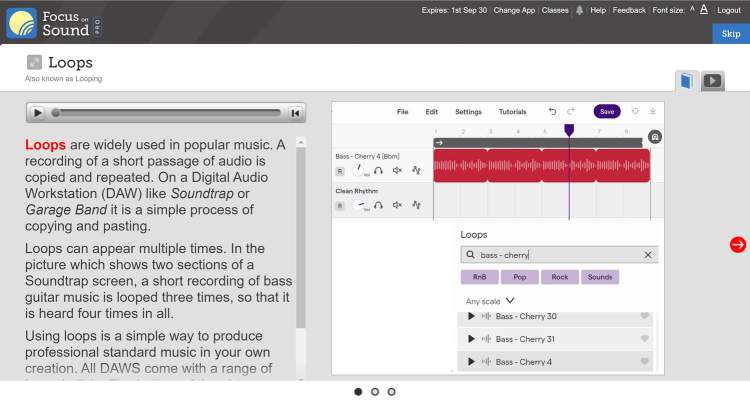
Task: Go to next page with red arrow
Action: [738, 244]
